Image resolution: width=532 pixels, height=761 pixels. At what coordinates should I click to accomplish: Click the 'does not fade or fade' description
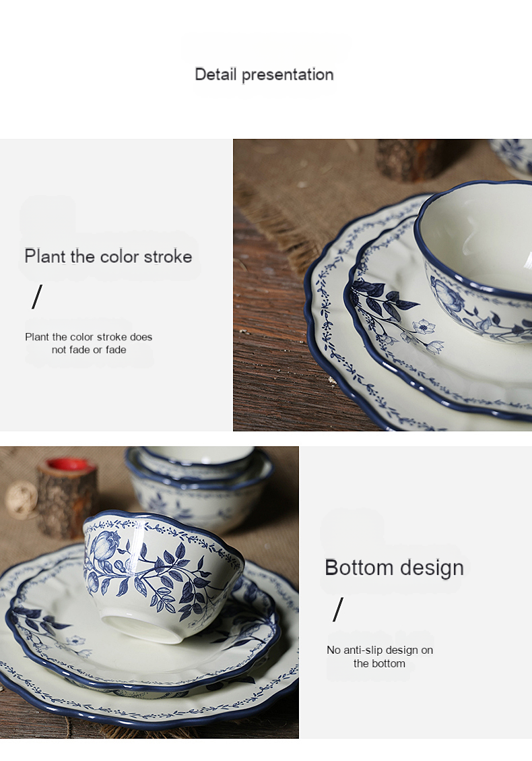[x=89, y=343]
